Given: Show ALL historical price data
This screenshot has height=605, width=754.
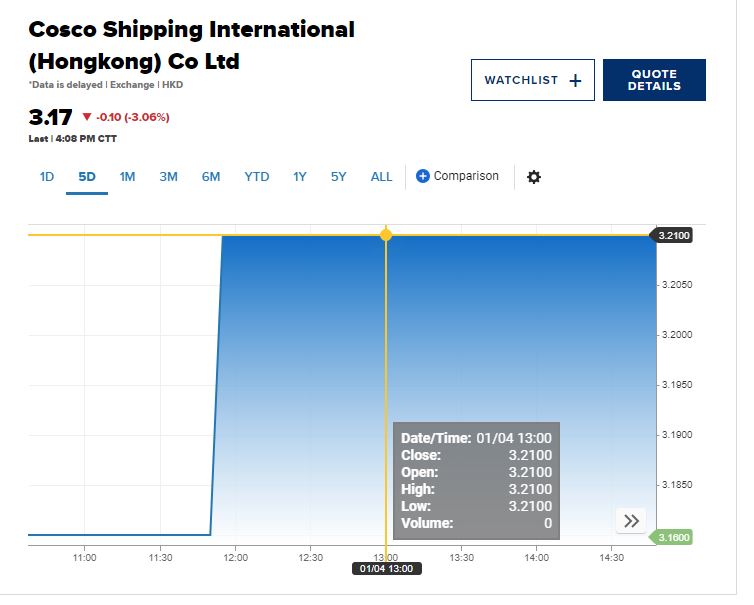Looking at the screenshot, I should pos(381,177).
